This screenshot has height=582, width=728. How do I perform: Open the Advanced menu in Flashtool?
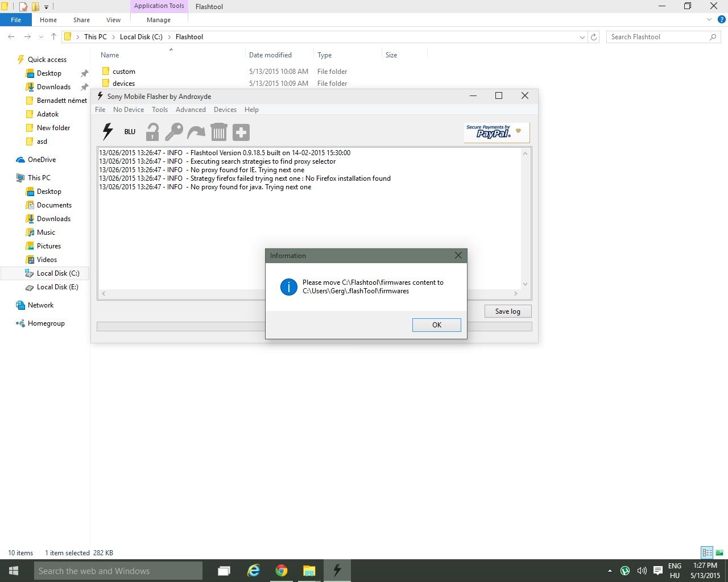tap(191, 110)
